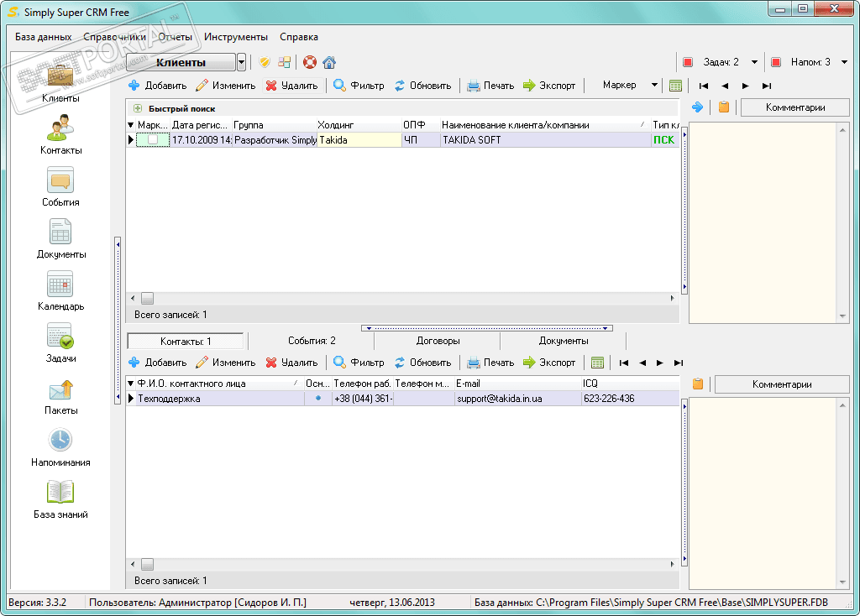
Task: Open the Отчеты menu
Action: point(175,37)
